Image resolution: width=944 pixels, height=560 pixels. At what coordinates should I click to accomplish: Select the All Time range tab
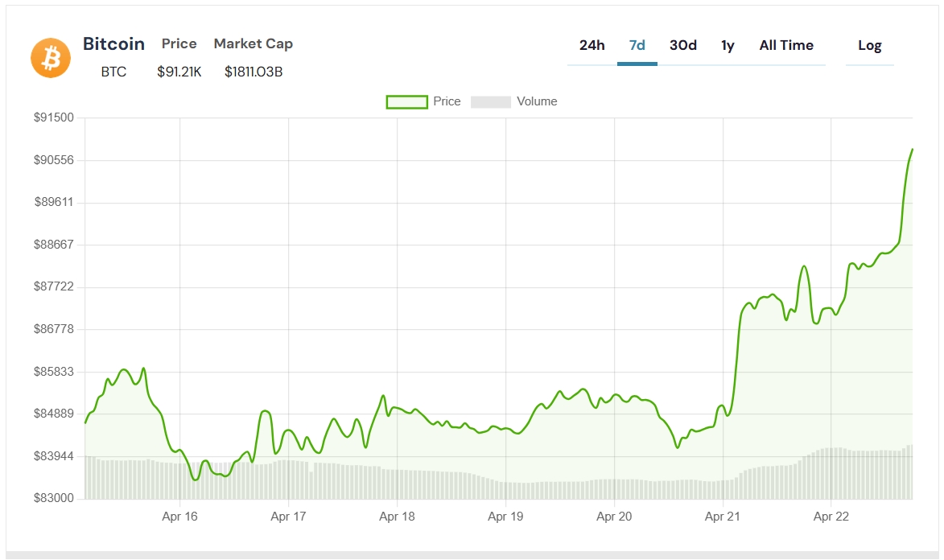786,45
